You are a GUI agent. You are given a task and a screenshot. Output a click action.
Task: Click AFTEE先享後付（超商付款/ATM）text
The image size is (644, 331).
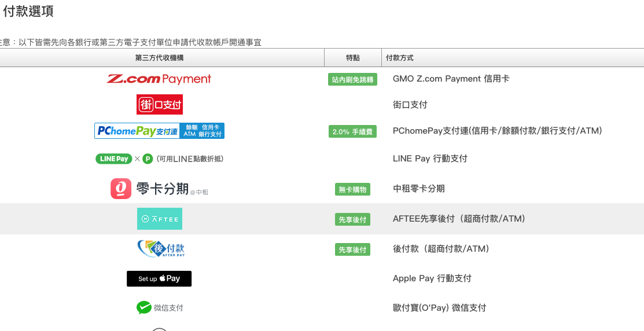click(x=459, y=219)
